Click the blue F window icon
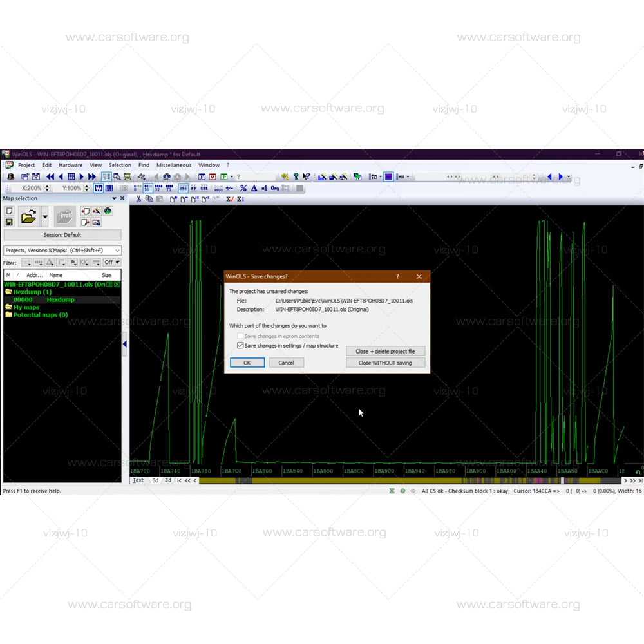This screenshot has height=644, width=644. [202, 176]
